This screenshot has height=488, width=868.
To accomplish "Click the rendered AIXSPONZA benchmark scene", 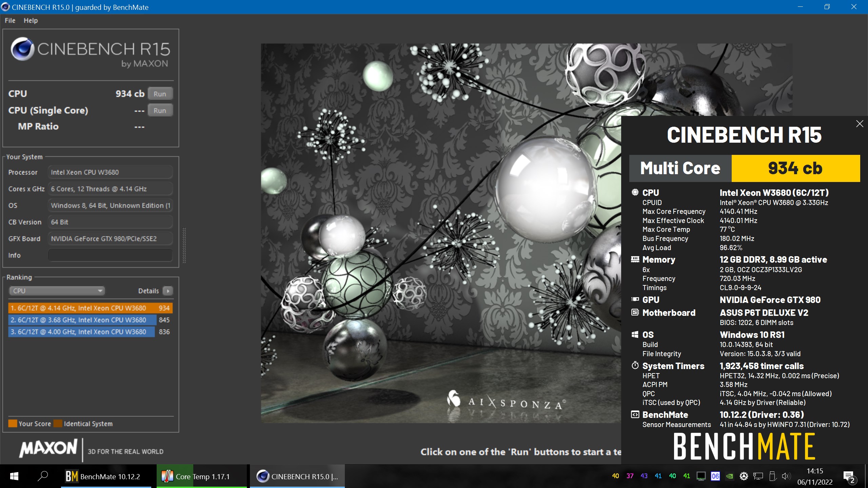I will 441,233.
